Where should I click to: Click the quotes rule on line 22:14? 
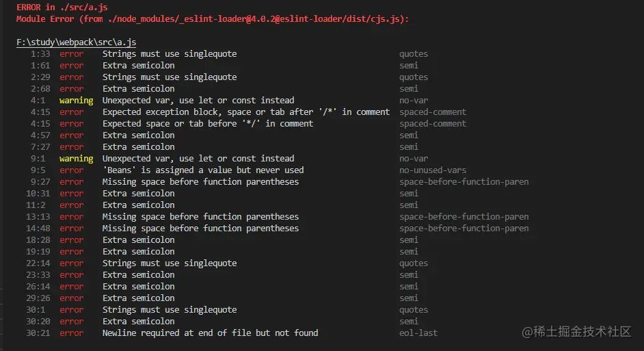(414, 263)
